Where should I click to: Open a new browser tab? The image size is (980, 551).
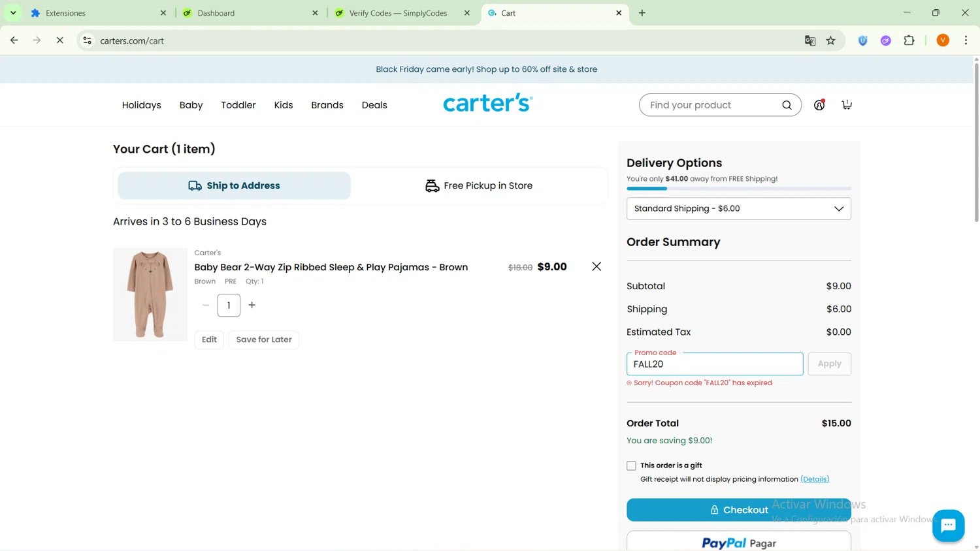coord(642,13)
